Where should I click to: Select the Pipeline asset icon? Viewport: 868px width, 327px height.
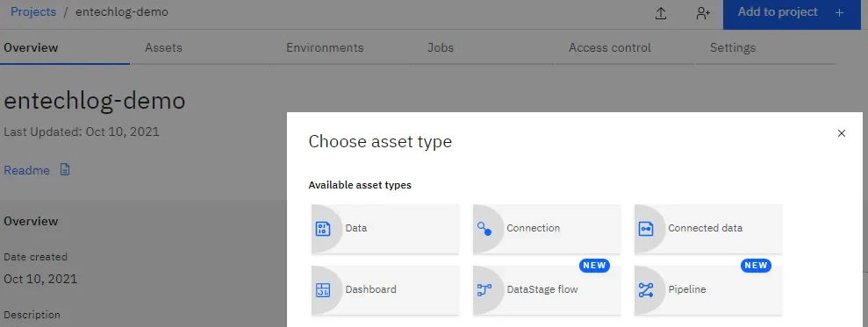pyautogui.click(x=646, y=290)
